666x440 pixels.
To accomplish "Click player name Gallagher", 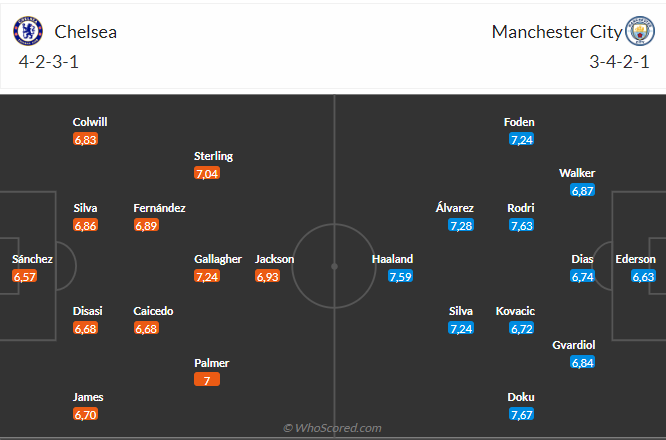I will pos(218,259).
